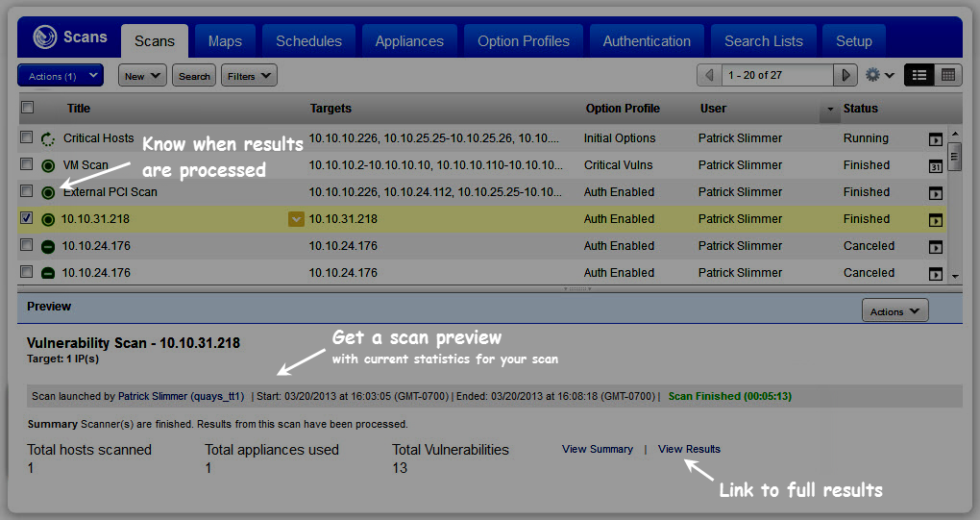This screenshot has height=520, width=980.
Task: Check the last 10.10.24.176 scan checkbox
Action: click(26, 271)
